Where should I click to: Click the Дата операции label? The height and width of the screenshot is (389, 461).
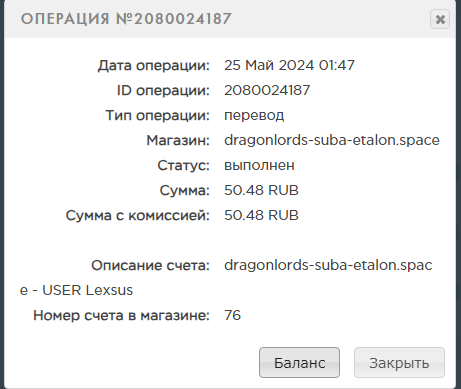[x=154, y=65]
